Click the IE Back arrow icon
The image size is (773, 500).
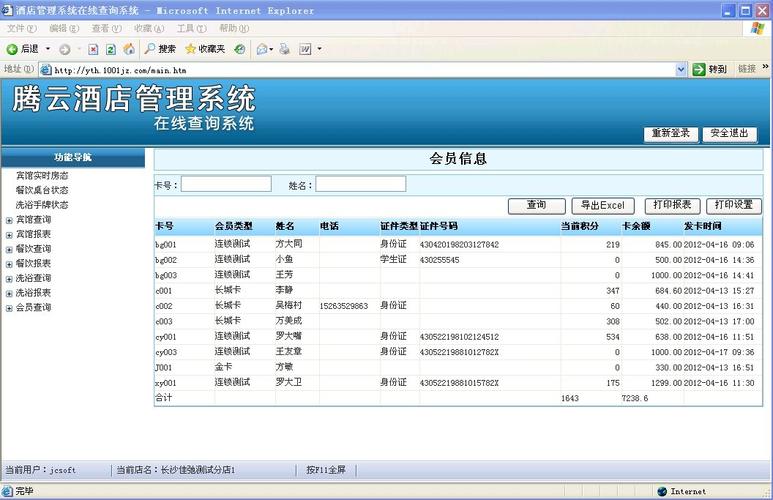(12, 49)
